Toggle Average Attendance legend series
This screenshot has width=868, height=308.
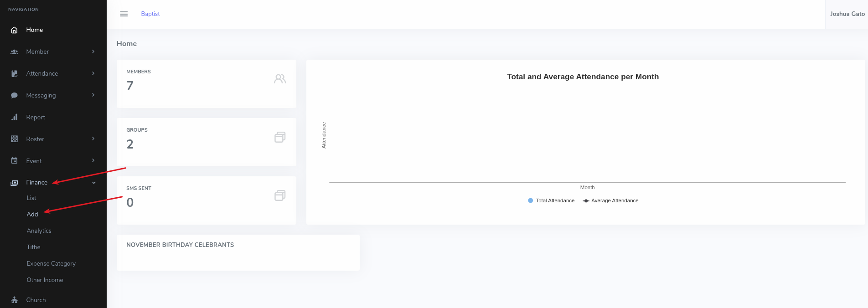click(x=610, y=200)
